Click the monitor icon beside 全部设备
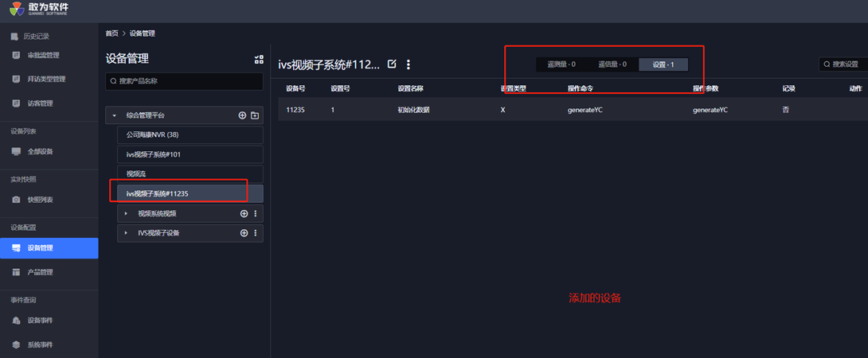The width and height of the screenshot is (868, 358). [x=16, y=151]
